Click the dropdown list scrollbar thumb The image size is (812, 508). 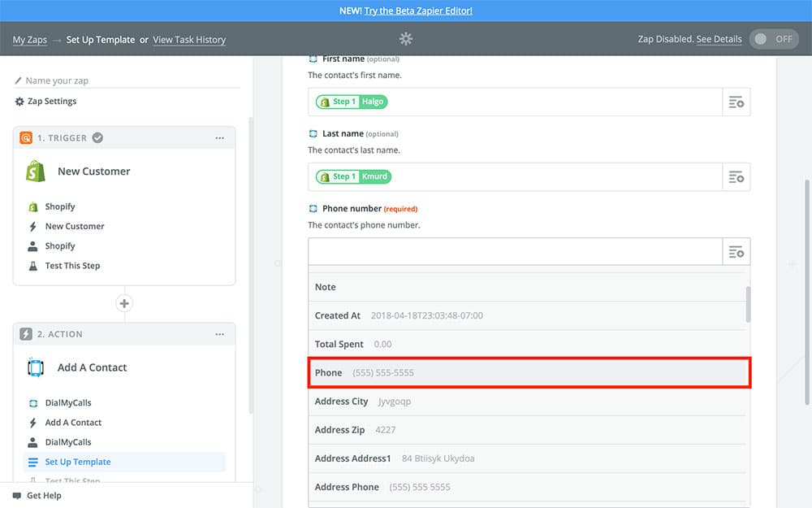(748, 303)
